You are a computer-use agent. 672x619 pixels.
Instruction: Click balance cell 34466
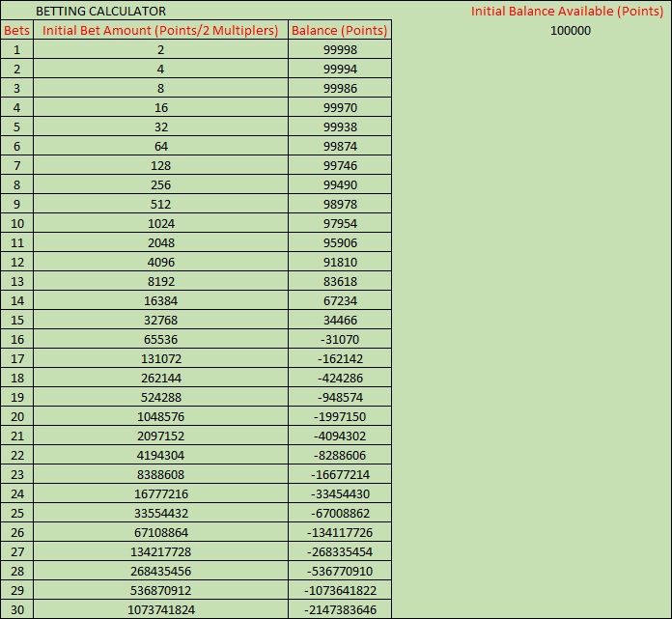[x=340, y=320]
